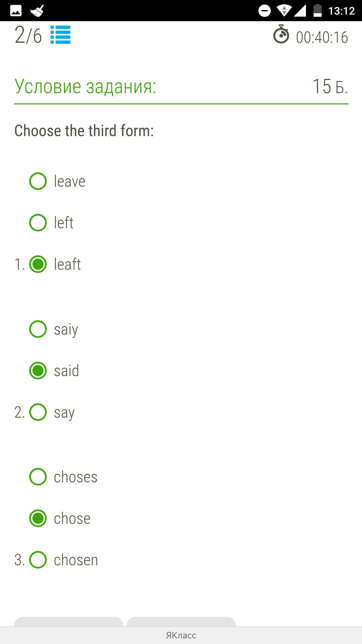Choose the 'say' radio option
Screen dimensions: 362x644
pos(38,412)
